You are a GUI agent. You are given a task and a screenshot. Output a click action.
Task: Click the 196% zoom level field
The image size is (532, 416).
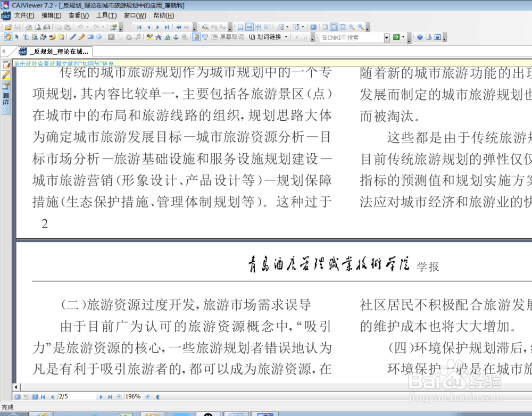click(133, 396)
